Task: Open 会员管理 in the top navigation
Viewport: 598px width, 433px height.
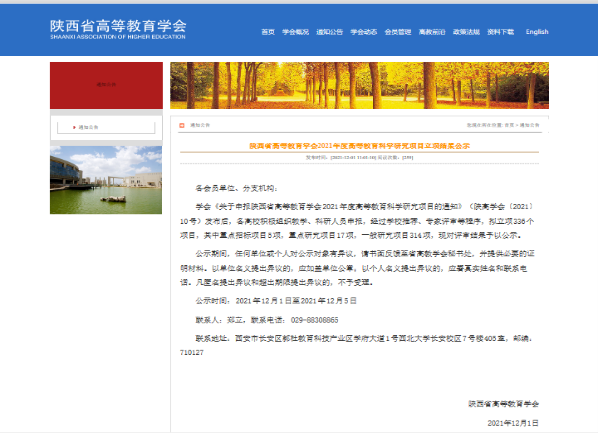Action: point(398,32)
